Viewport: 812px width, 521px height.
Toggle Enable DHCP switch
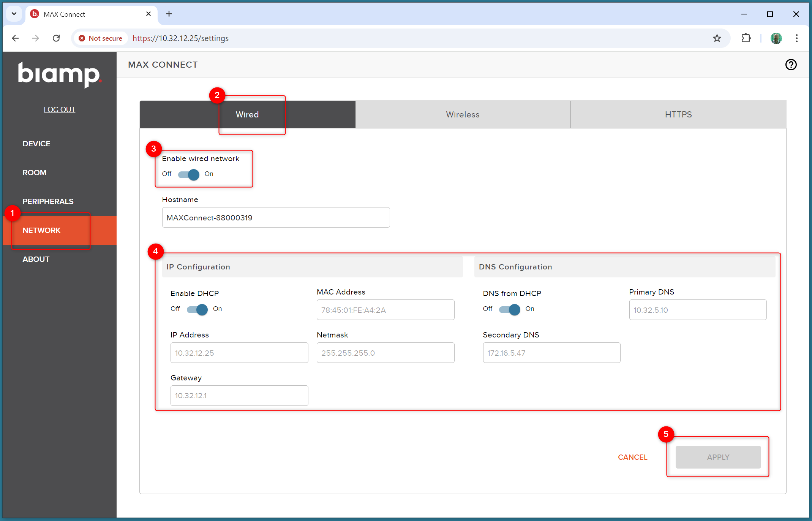197,309
